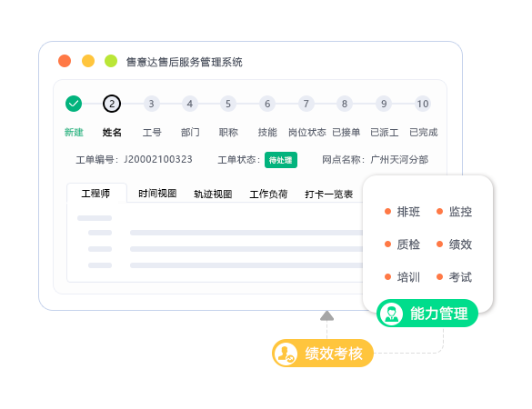Screen dimensions: 532x409
Task: Click the yellow window dot
Action: 88,61
